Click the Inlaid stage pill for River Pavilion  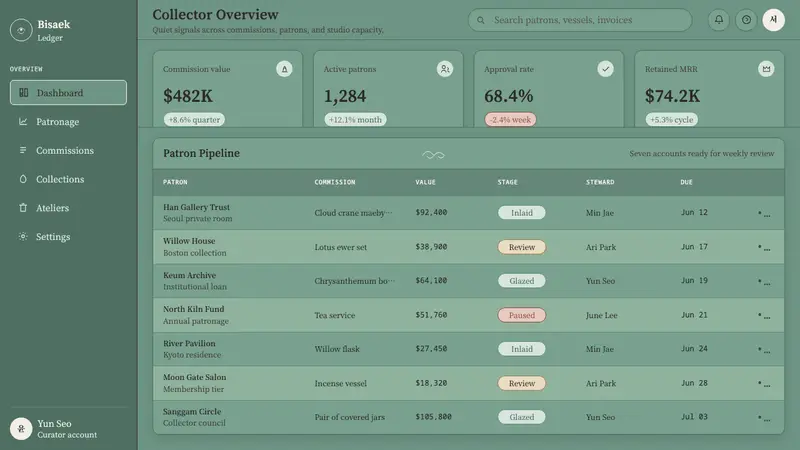tap(521, 349)
